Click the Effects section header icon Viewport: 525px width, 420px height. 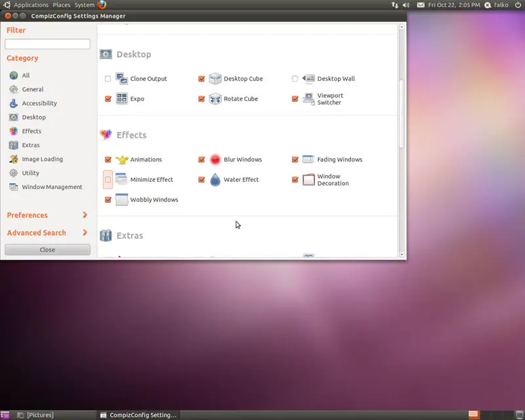(x=106, y=135)
